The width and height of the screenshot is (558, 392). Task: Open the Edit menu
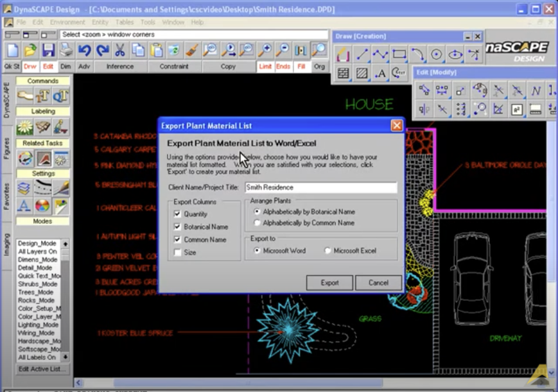click(38, 22)
